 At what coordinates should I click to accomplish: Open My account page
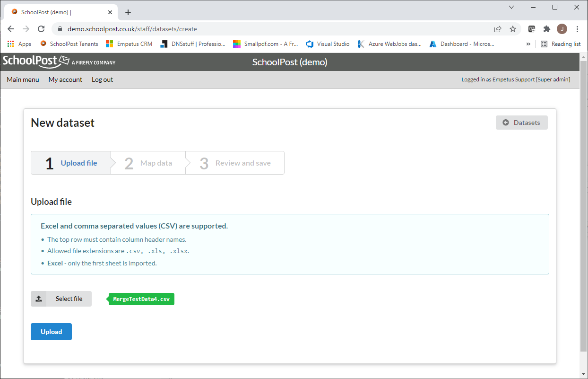pos(65,79)
